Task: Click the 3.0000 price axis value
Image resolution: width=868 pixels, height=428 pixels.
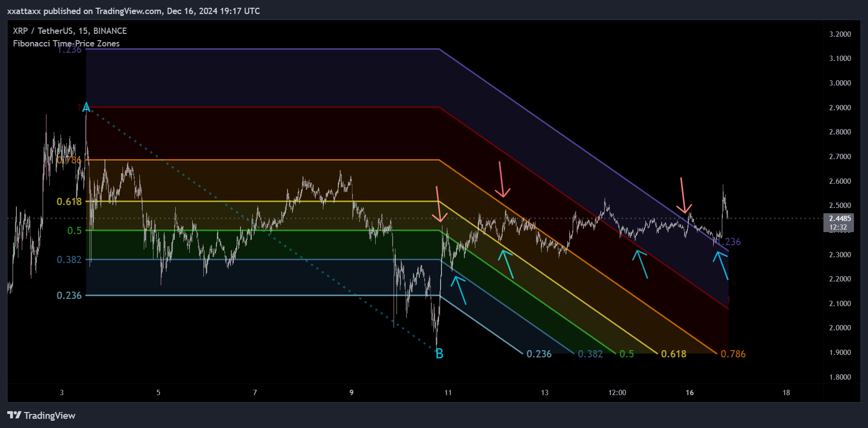Action: [x=840, y=83]
